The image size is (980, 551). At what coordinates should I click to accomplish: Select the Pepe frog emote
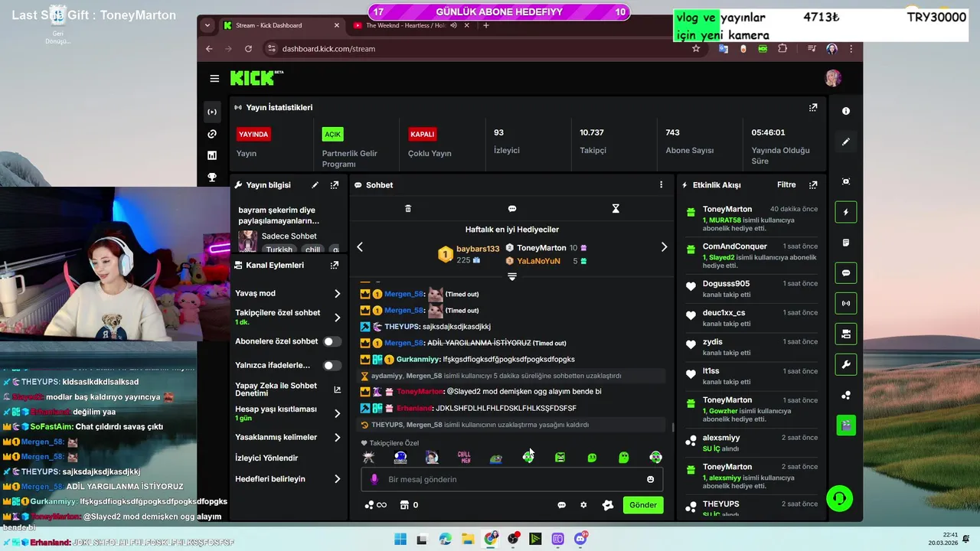click(496, 458)
